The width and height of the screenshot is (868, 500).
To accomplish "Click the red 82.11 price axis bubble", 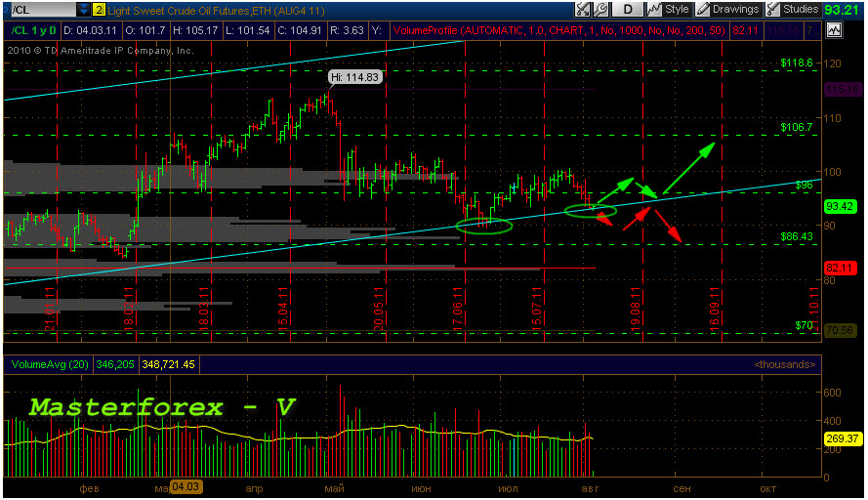I will coord(841,268).
